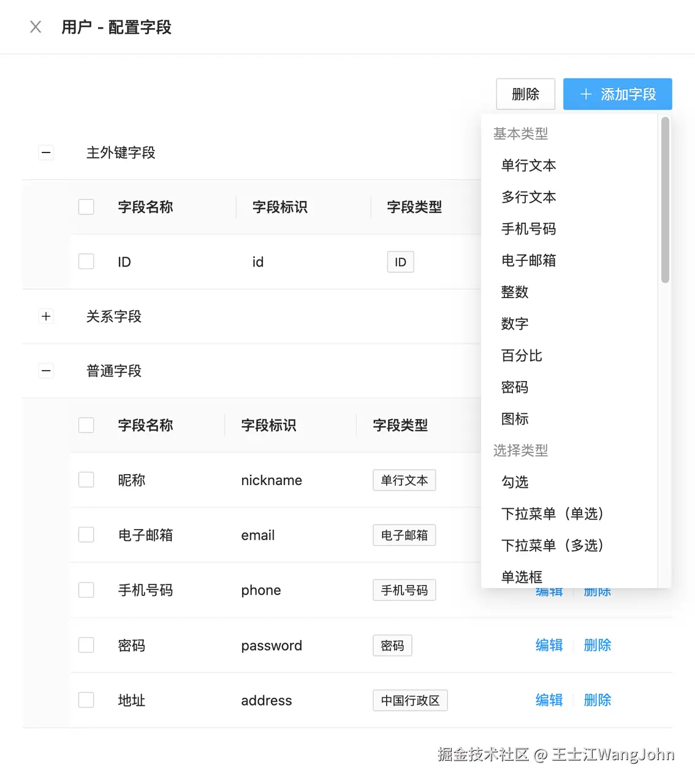Viewport: 695px width, 784px height.
Task: Select 单行文本 from the field type menu
Action: pyautogui.click(x=528, y=165)
